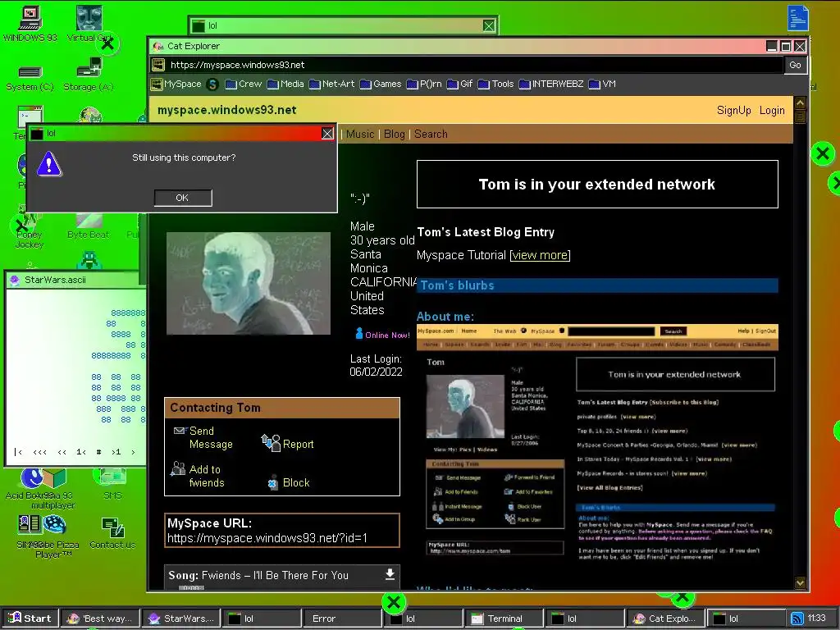Click the Online Now status icon
840x630 pixels.
[359, 333]
